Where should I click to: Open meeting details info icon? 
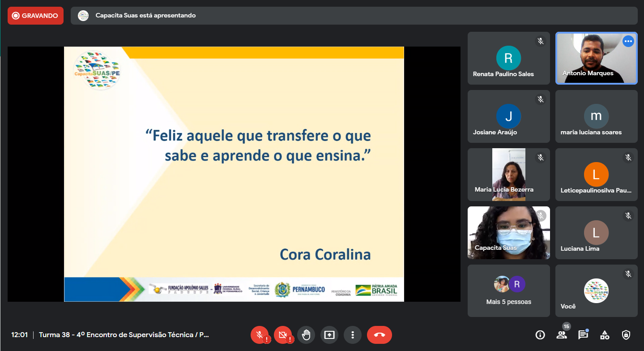point(540,335)
